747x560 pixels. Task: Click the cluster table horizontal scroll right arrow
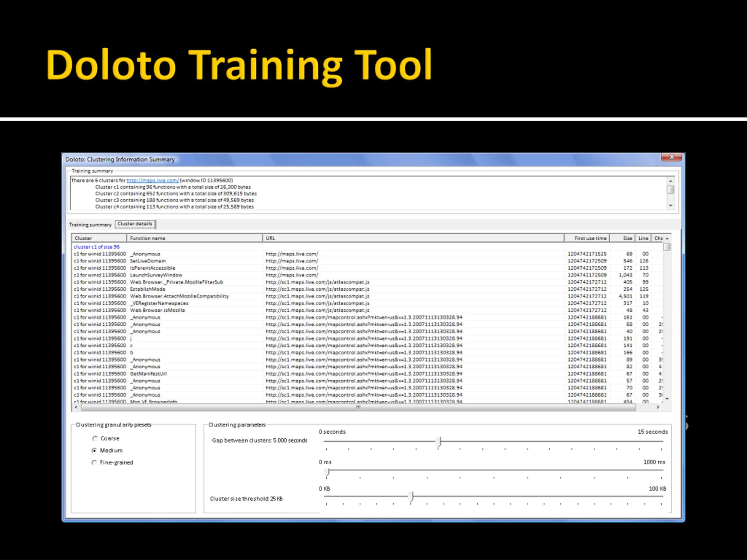click(x=658, y=407)
